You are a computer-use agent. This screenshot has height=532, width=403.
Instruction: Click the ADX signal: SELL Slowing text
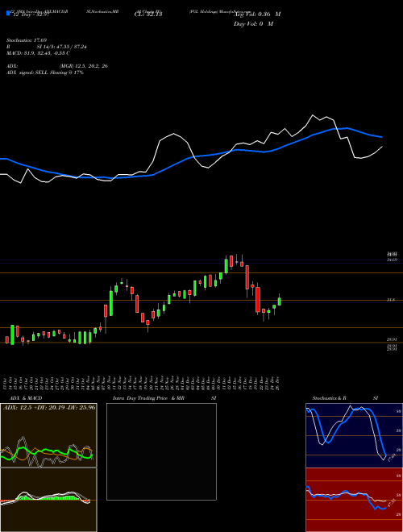[45, 73]
